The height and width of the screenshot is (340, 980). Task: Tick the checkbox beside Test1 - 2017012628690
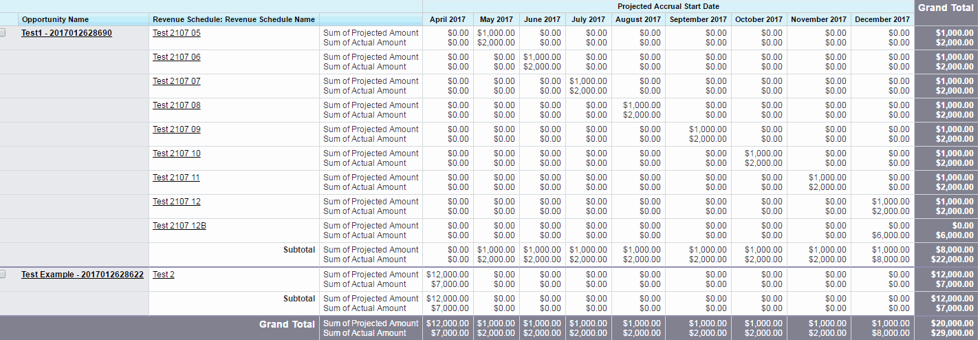click(3, 33)
